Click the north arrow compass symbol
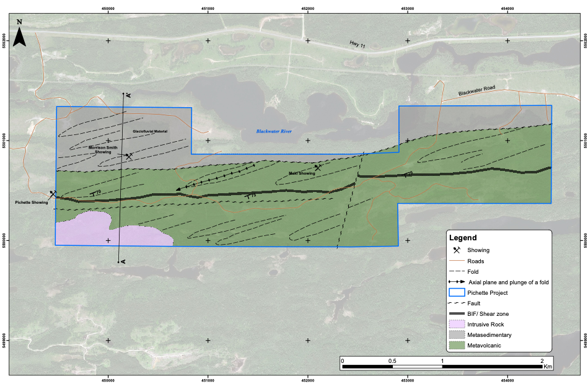 (x=19, y=35)
